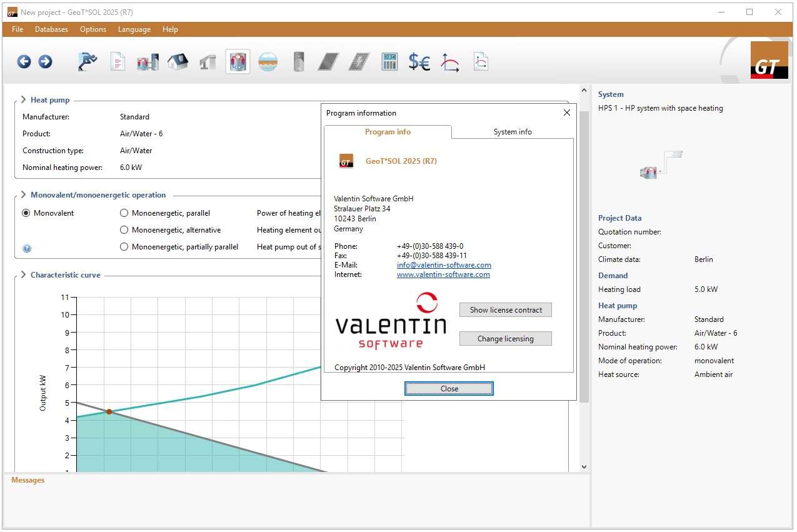Click the forward navigation arrow
Screen dimensions: 797x532
click(x=45, y=61)
